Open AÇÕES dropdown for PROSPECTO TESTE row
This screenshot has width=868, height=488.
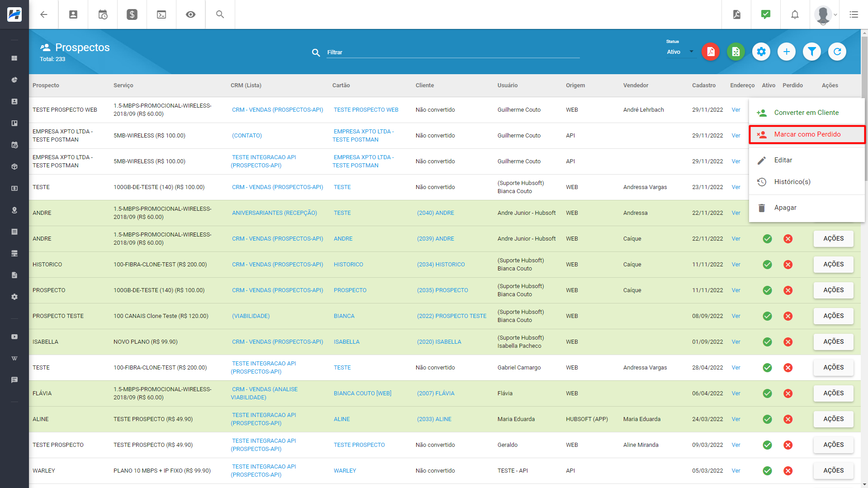833,316
